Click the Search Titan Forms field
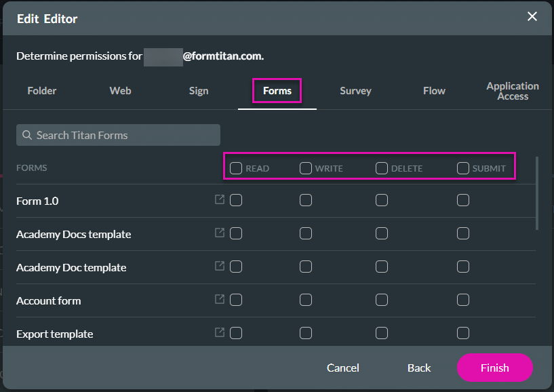Screen dimensions: 554x392 click(119, 135)
